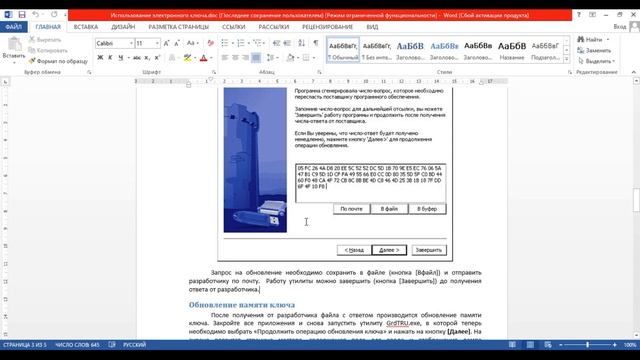
Task: Switch to the ВИД tab
Action: (372, 27)
